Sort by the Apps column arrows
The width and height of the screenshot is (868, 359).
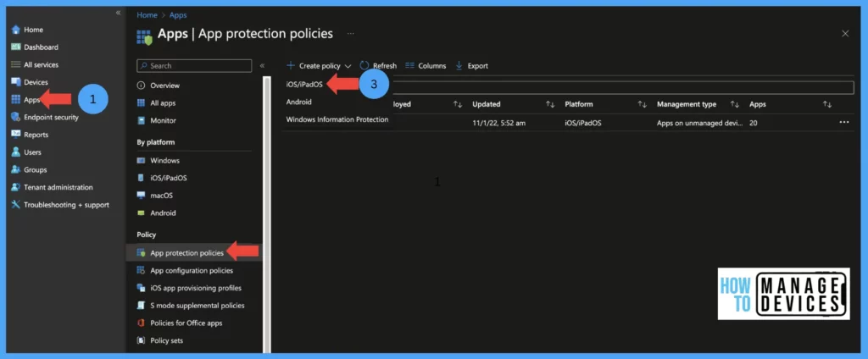click(827, 104)
